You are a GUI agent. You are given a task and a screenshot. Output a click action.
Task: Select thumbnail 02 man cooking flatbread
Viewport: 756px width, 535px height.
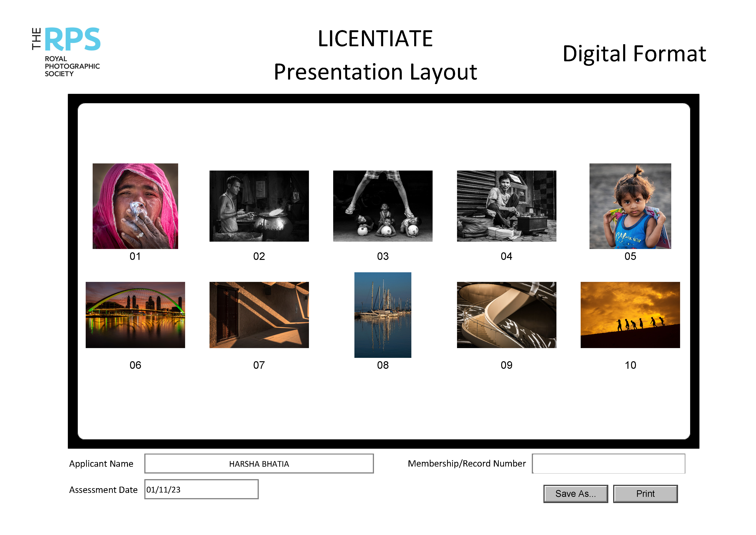pyautogui.click(x=259, y=206)
